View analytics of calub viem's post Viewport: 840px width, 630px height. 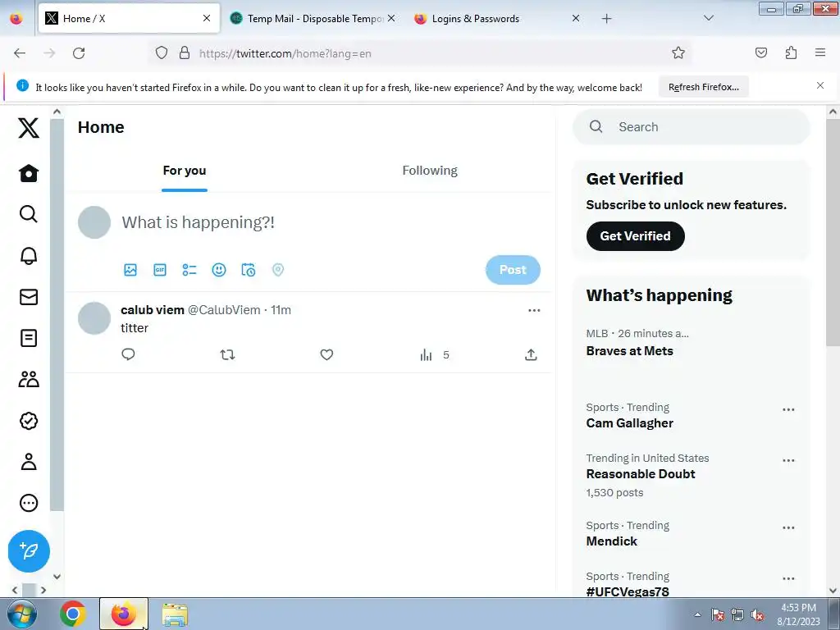435,354
